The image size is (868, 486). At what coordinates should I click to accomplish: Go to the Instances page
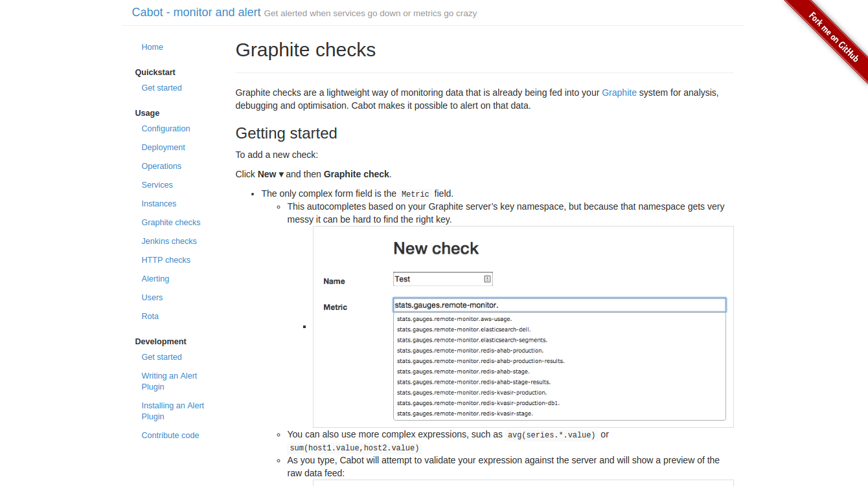click(x=159, y=204)
